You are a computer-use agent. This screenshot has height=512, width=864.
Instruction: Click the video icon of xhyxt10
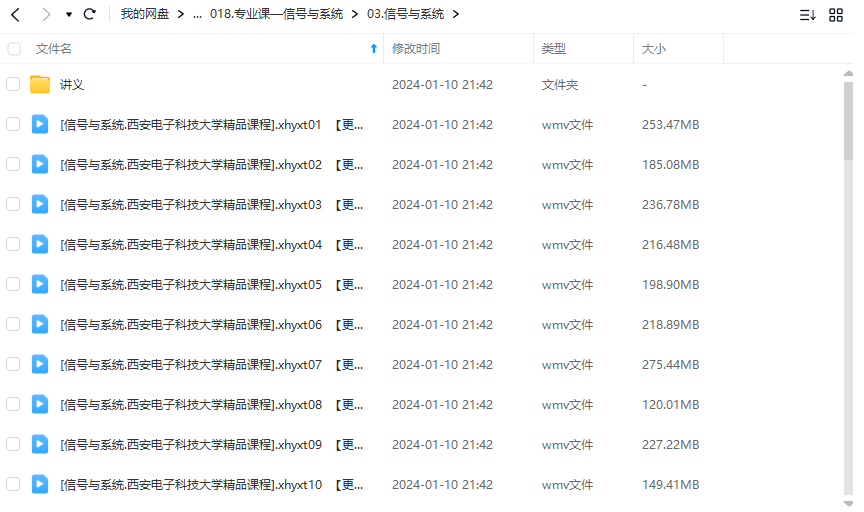point(40,484)
